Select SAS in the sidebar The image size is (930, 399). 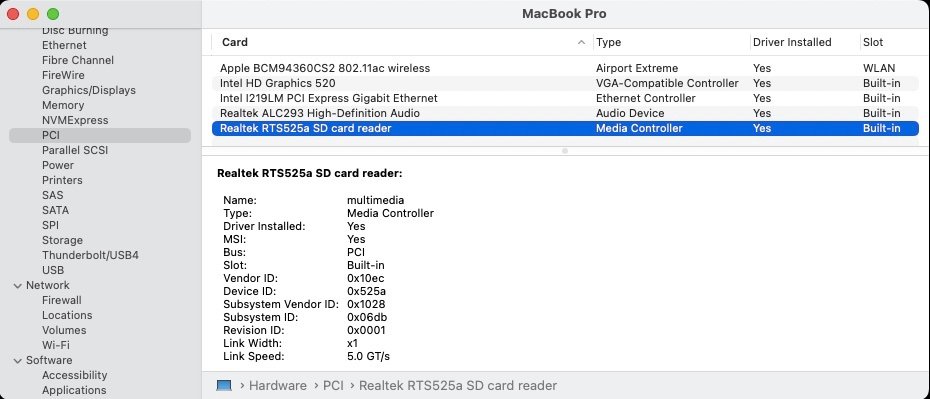[x=52, y=195]
